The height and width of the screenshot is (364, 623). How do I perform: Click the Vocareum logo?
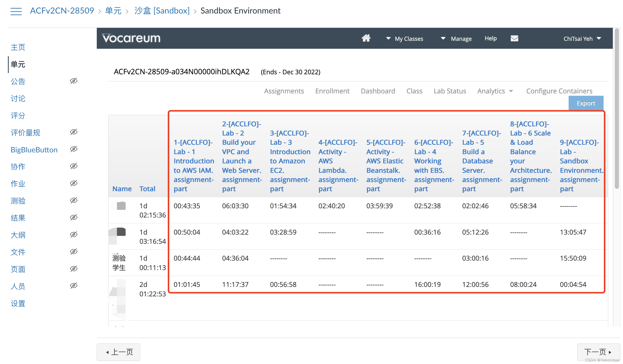tap(131, 38)
